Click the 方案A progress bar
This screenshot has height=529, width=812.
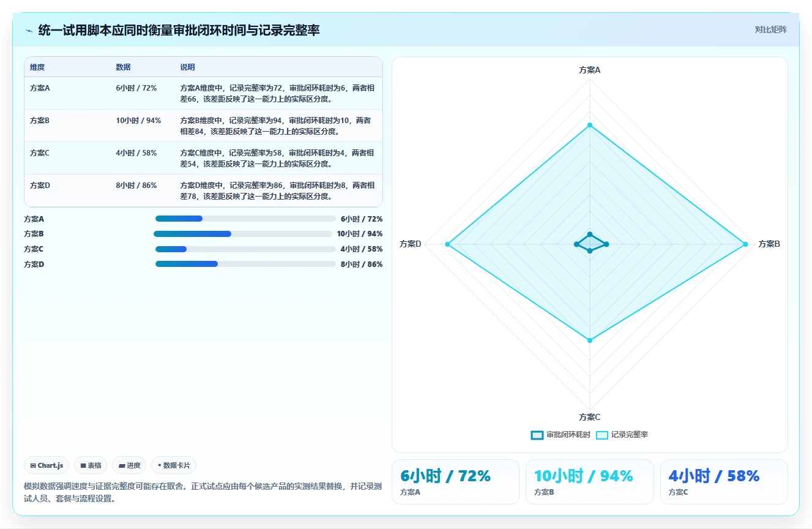point(245,219)
